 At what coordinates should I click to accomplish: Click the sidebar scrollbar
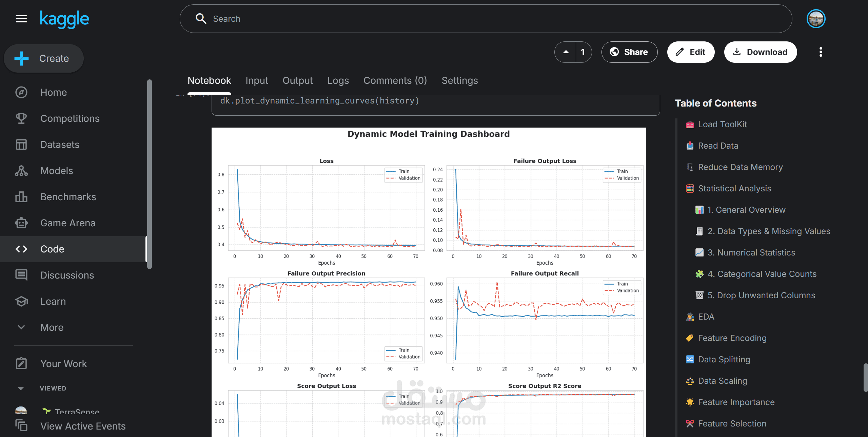(x=149, y=174)
